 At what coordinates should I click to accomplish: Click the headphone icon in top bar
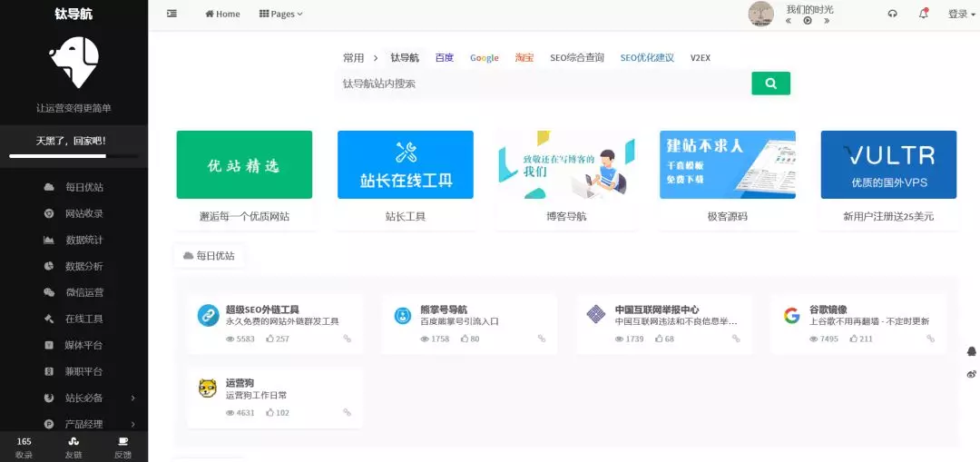[x=893, y=14]
